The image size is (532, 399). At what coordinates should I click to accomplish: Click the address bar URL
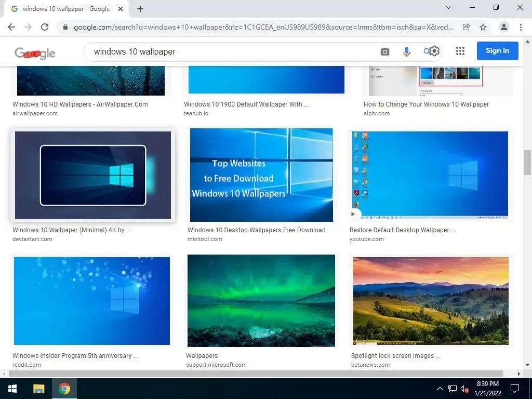click(263, 27)
